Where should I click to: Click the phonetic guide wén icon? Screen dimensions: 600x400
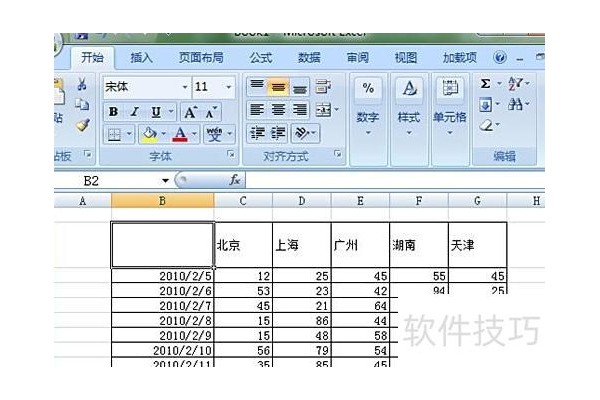click(214, 134)
